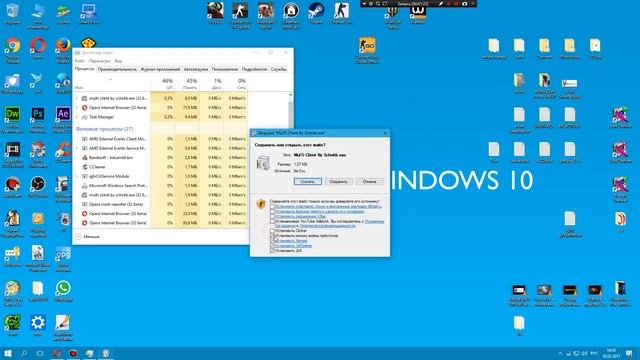Select the CCleaner process row in Task Manager
This screenshot has height=360, width=640.
point(161,167)
